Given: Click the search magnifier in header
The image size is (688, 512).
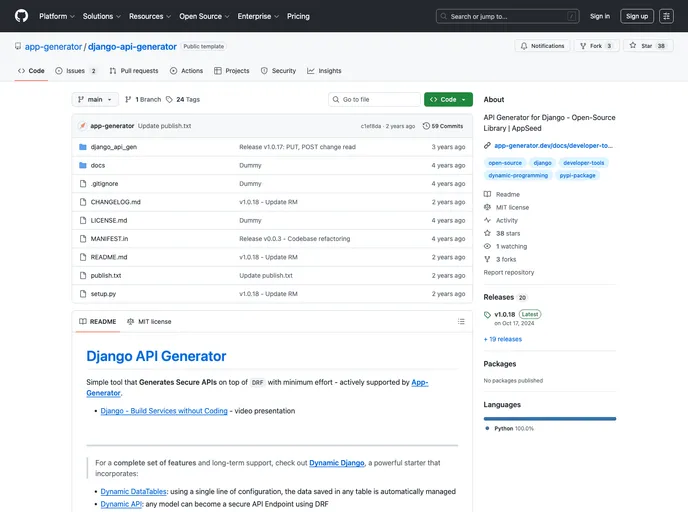Looking at the screenshot, I should (444, 16).
